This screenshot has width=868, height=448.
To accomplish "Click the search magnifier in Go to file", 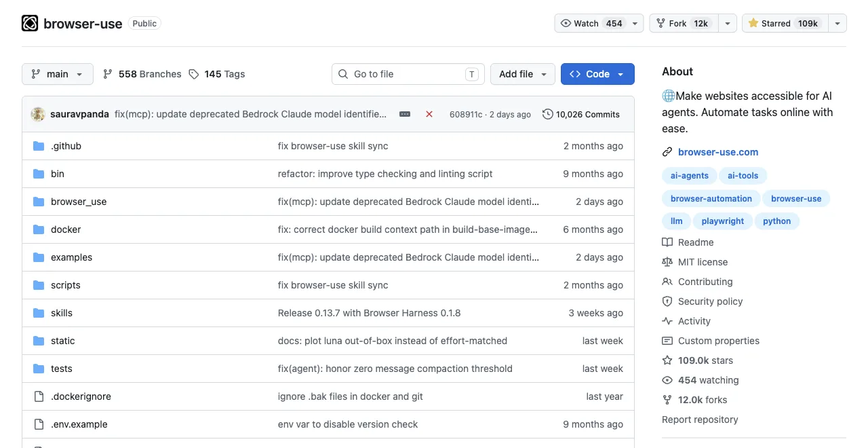I will [x=343, y=74].
